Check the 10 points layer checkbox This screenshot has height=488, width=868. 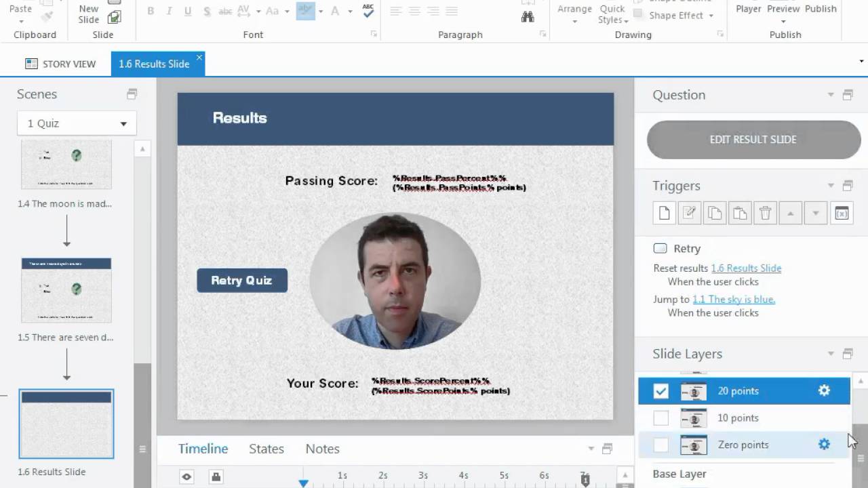(660, 418)
